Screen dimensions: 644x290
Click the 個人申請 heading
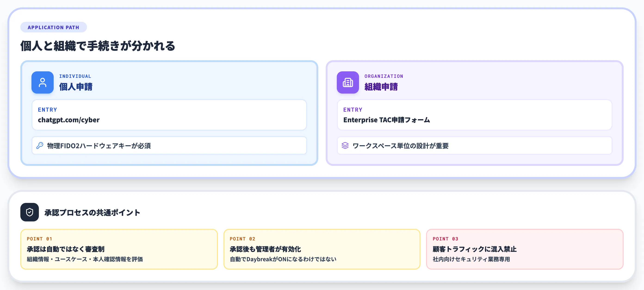point(76,87)
